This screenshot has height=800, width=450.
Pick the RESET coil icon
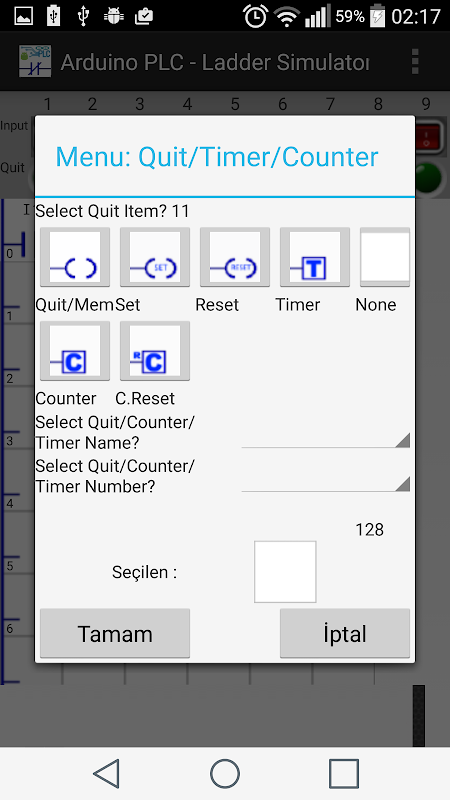click(x=235, y=257)
